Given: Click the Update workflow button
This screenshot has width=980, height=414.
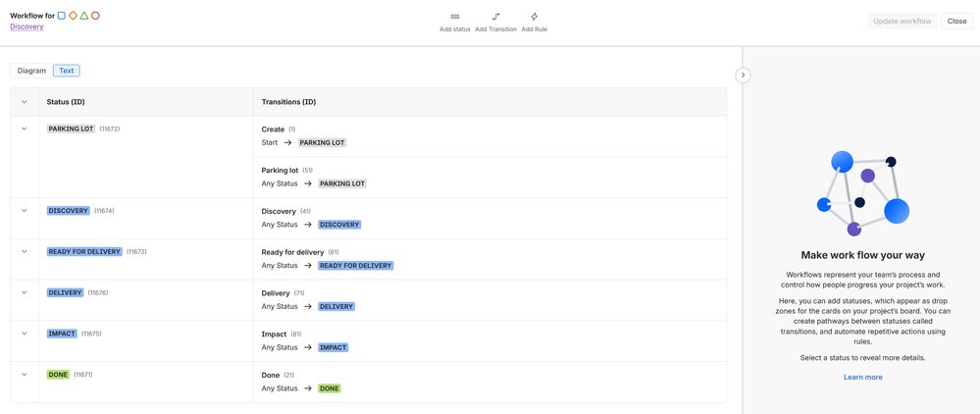Looking at the screenshot, I should [902, 22].
